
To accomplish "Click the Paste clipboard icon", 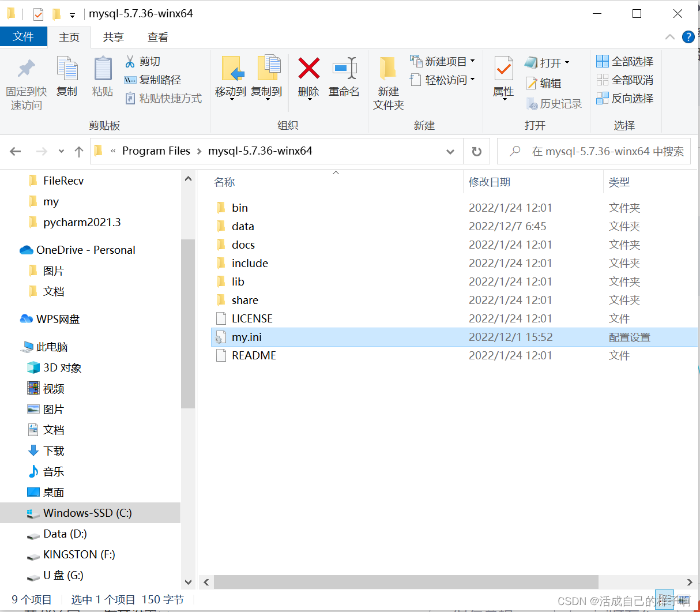I will [103, 69].
